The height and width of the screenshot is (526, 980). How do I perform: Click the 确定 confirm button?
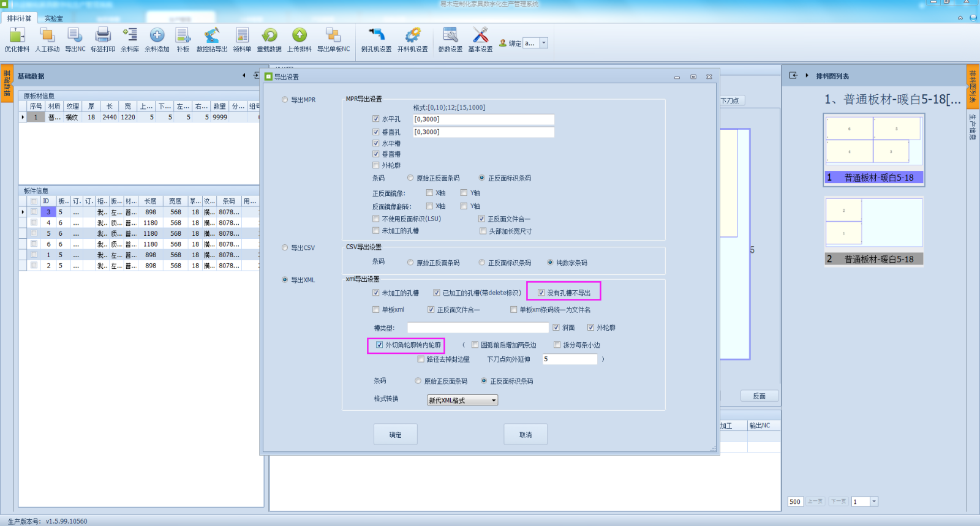396,435
